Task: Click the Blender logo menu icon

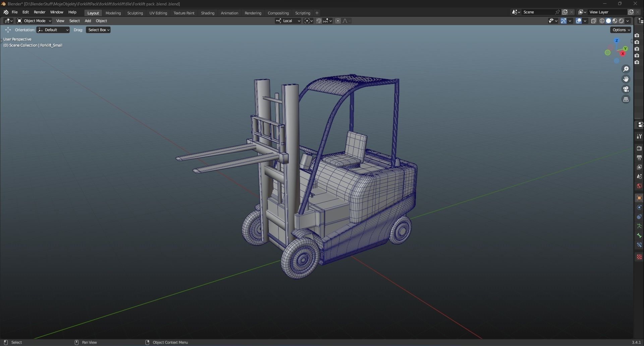Action: (6, 12)
